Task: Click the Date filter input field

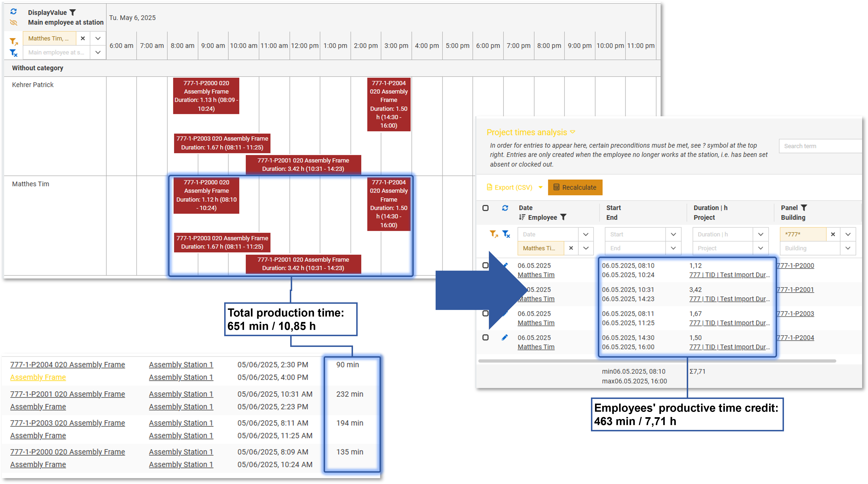Action: 548,234
